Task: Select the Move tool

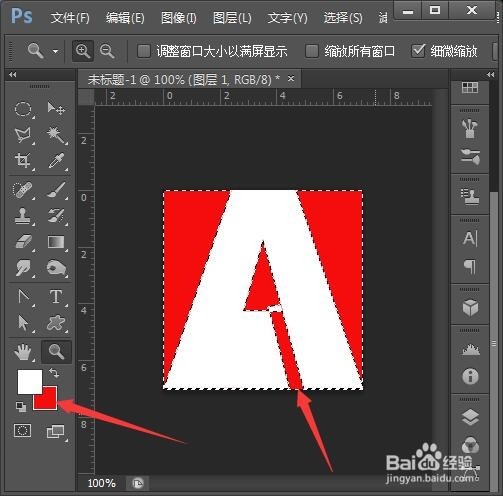Action: pos(56,108)
